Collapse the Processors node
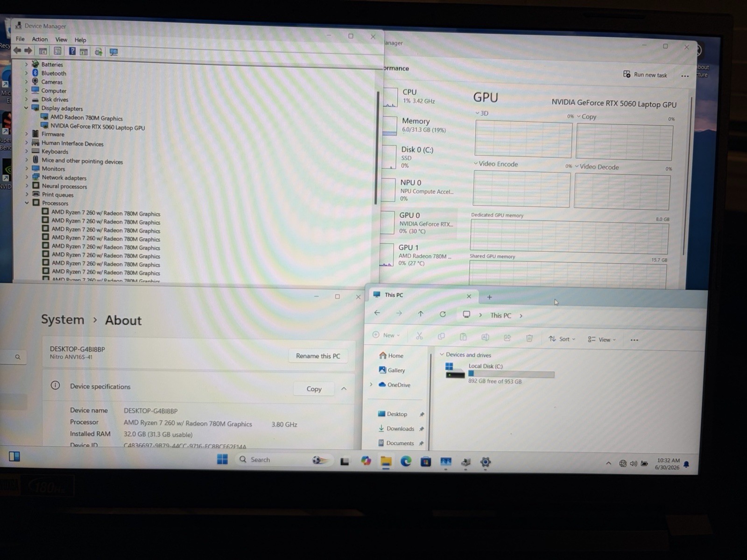The width and height of the screenshot is (747, 560). (27, 203)
